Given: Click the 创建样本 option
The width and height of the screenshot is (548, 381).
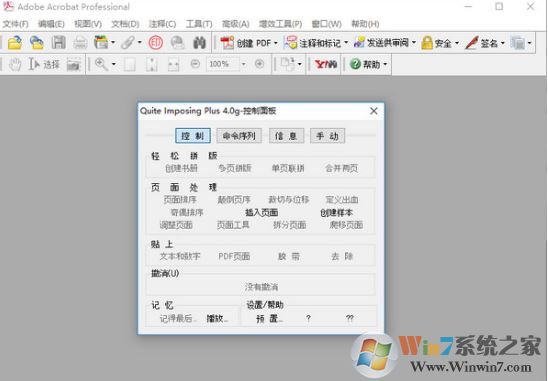Looking at the screenshot, I should (336, 212).
